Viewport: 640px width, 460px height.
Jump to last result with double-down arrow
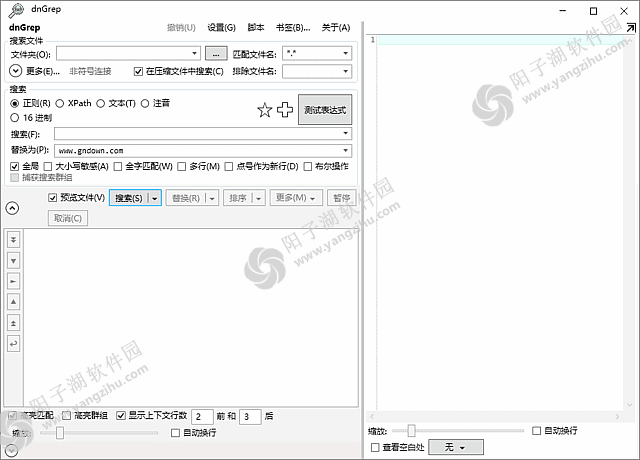coord(13,240)
